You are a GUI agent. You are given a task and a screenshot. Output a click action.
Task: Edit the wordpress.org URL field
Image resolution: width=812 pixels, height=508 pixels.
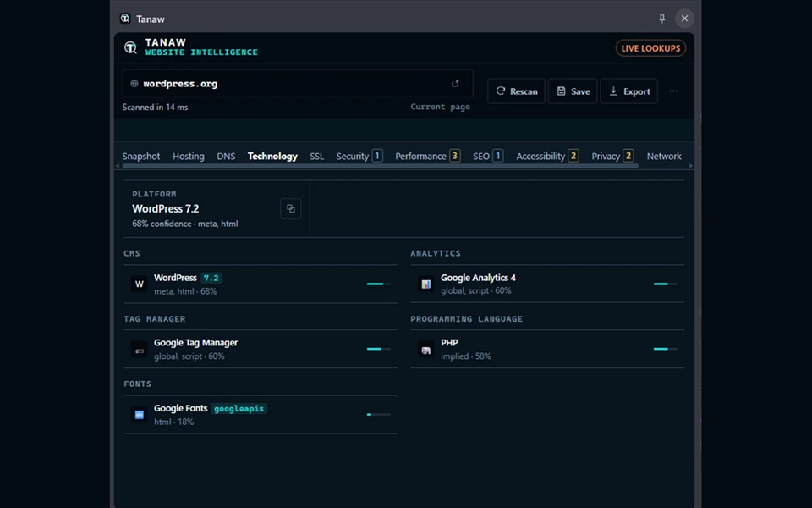click(298, 84)
